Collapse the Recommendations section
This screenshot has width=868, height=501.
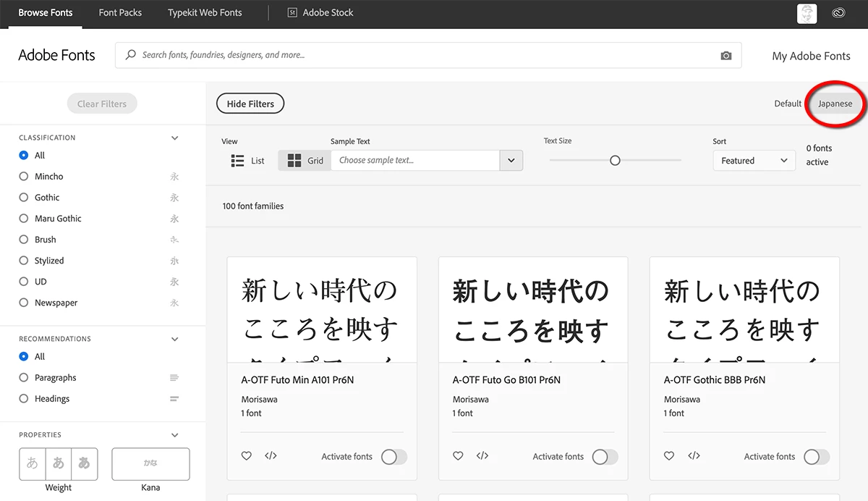pos(174,339)
